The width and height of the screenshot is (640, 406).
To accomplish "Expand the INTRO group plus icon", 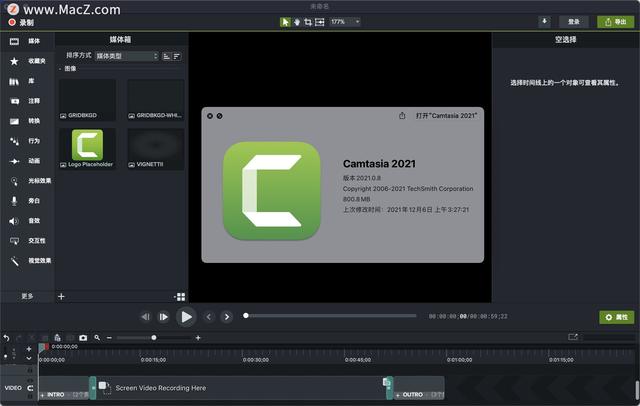I will click(x=42, y=395).
